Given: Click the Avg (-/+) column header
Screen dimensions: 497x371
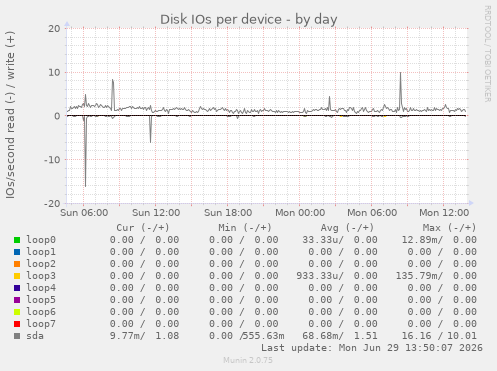Looking at the screenshot, I should 347,228.
